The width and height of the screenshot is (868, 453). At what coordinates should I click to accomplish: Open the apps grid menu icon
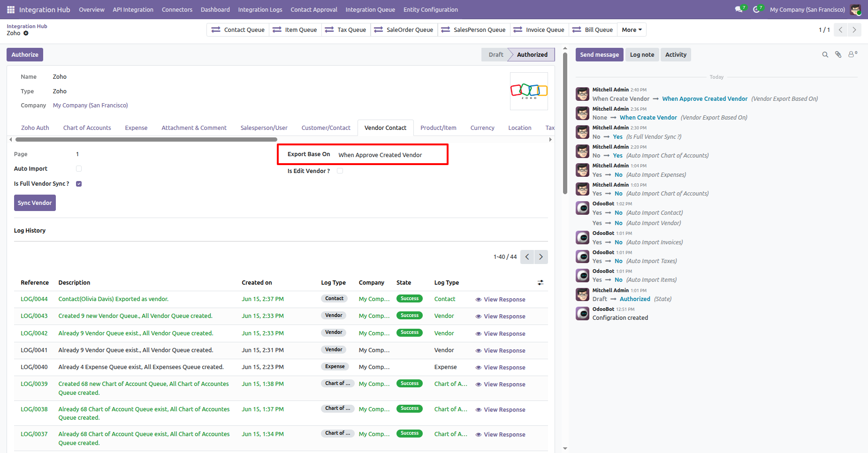click(11, 9)
